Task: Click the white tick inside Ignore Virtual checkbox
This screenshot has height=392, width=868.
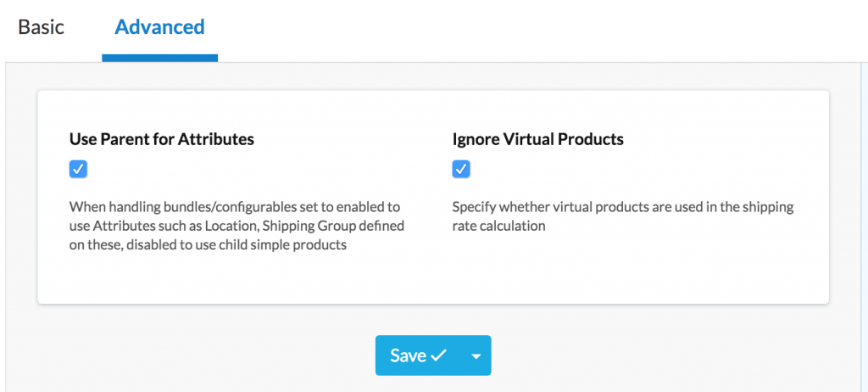Action: click(461, 170)
